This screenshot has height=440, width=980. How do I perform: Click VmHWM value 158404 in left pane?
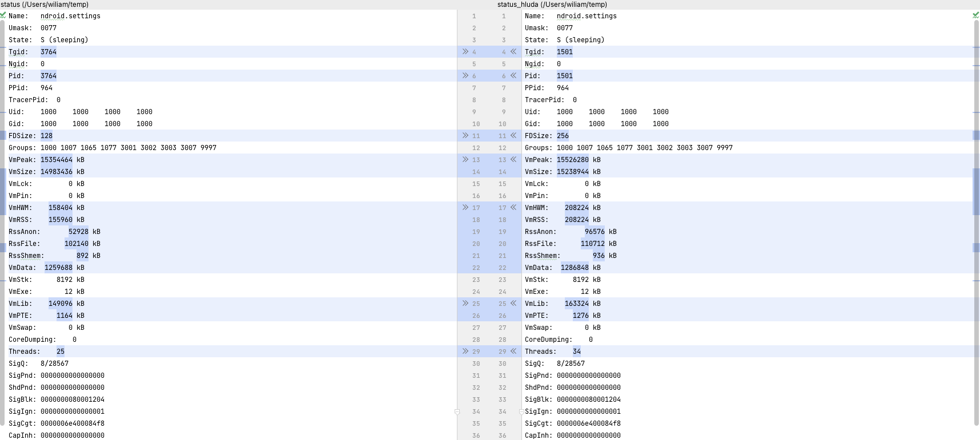tap(61, 208)
